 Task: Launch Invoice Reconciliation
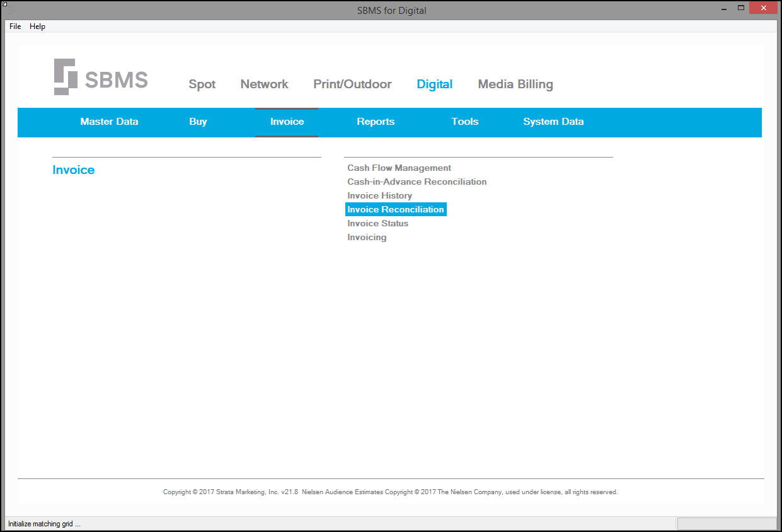click(x=396, y=209)
